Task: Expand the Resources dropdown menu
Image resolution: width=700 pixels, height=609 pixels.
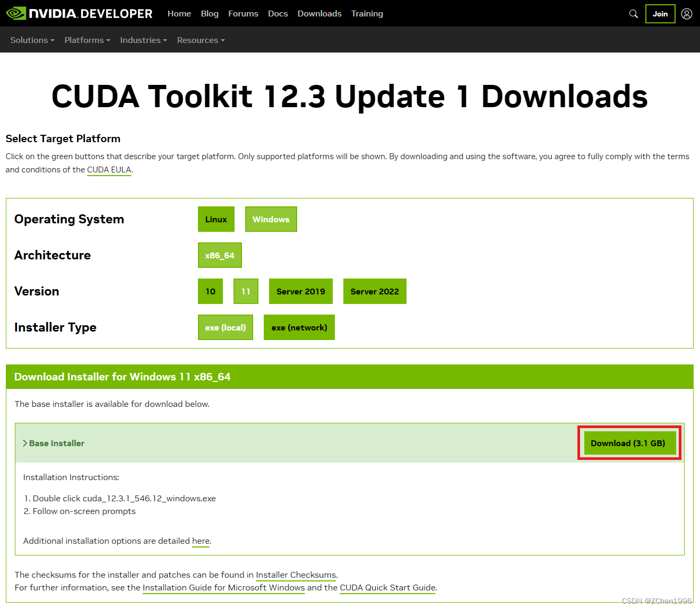Action: point(201,40)
